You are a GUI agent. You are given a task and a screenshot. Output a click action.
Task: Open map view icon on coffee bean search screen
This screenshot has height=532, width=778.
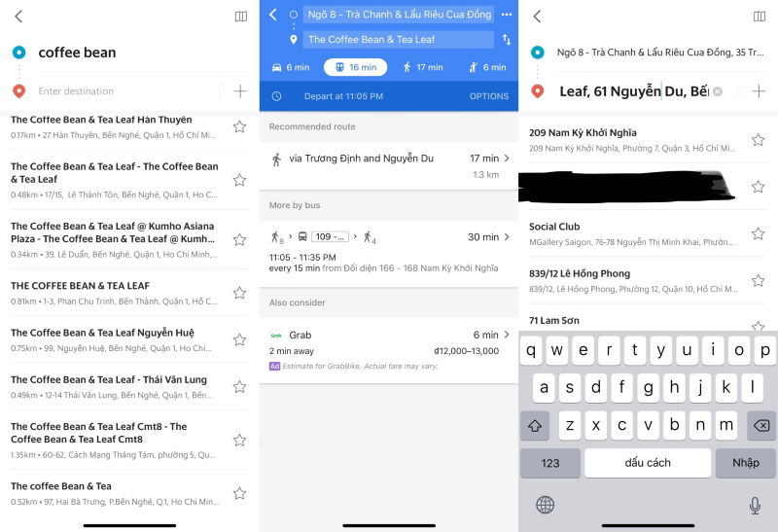[x=240, y=17]
